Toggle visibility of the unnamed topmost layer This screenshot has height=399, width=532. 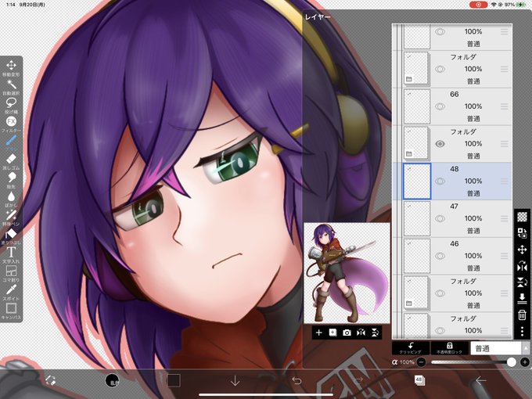[440, 32]
